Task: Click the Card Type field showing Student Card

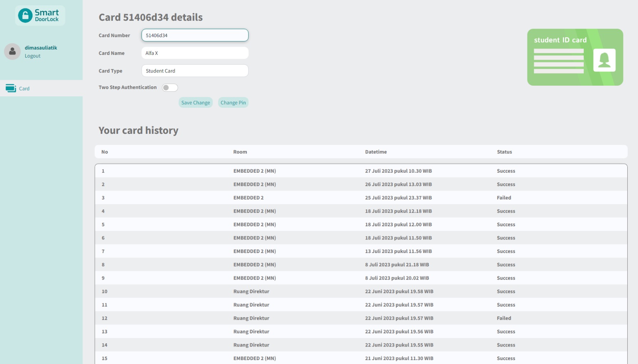Action: point(195,71)
